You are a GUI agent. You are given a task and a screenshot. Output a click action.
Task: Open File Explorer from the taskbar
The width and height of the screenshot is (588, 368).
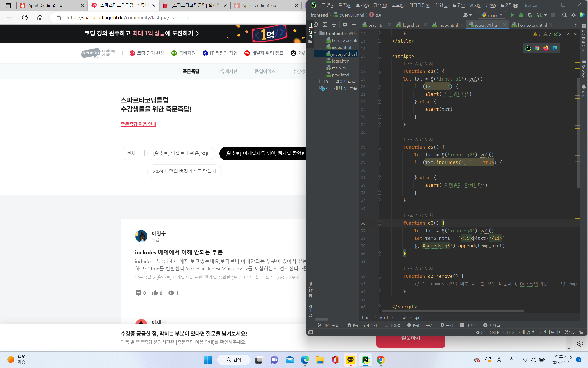coord(320,360)
